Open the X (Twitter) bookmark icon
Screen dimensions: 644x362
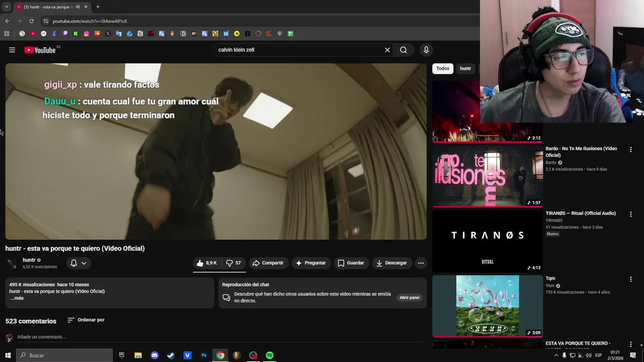coord(108,34)
